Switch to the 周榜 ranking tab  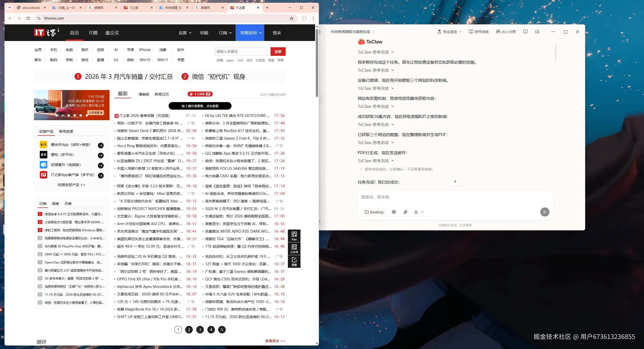tap(55, 204)
